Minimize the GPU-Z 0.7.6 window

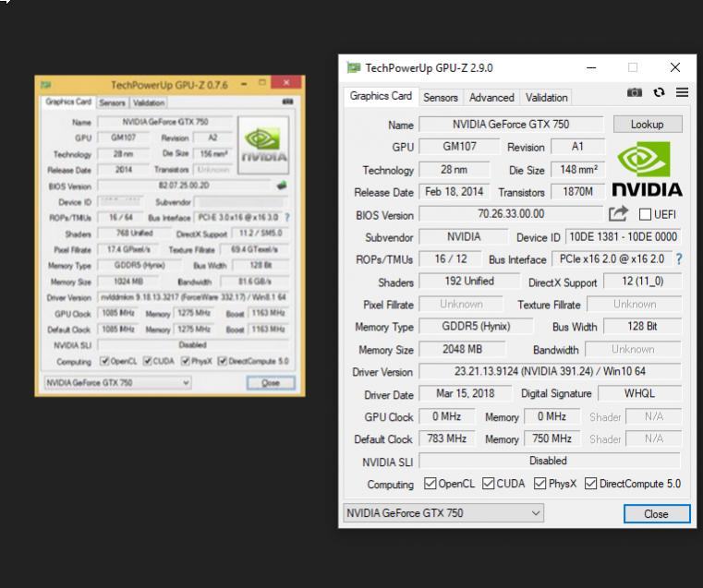coord(244,84)
